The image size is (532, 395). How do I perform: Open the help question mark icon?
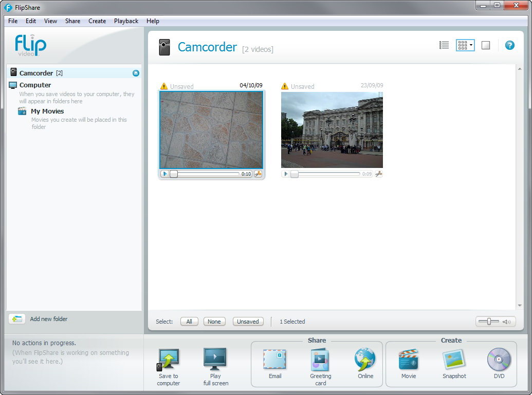point(509,45)
